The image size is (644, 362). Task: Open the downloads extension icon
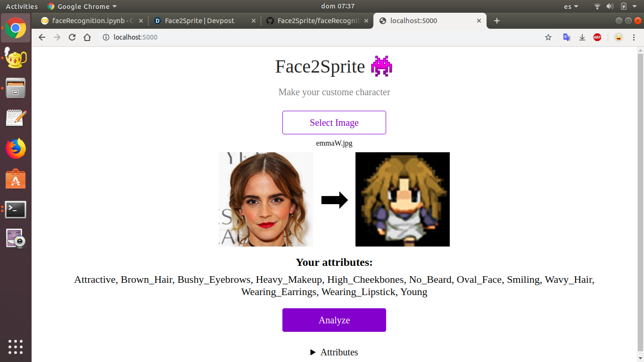click(582, 37)
